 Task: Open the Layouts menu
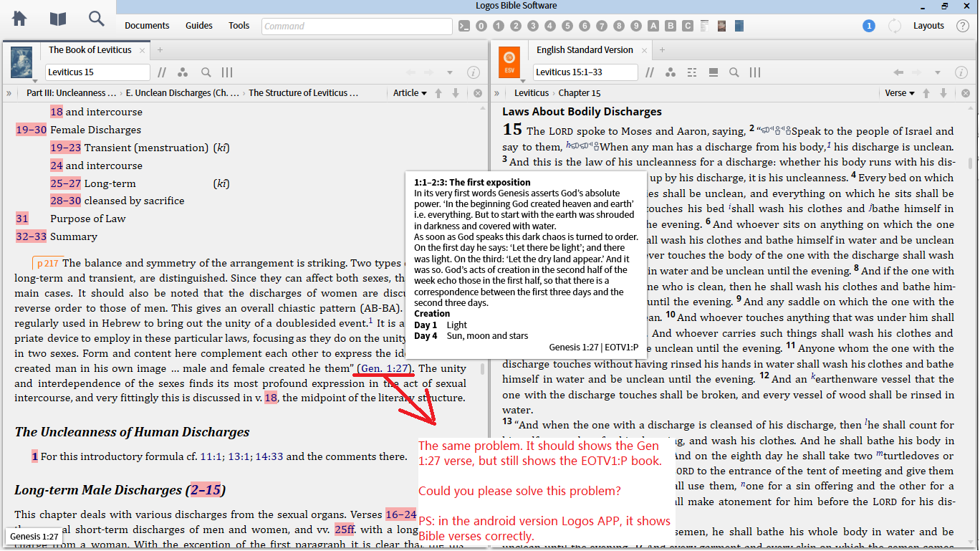pos(929,26)
